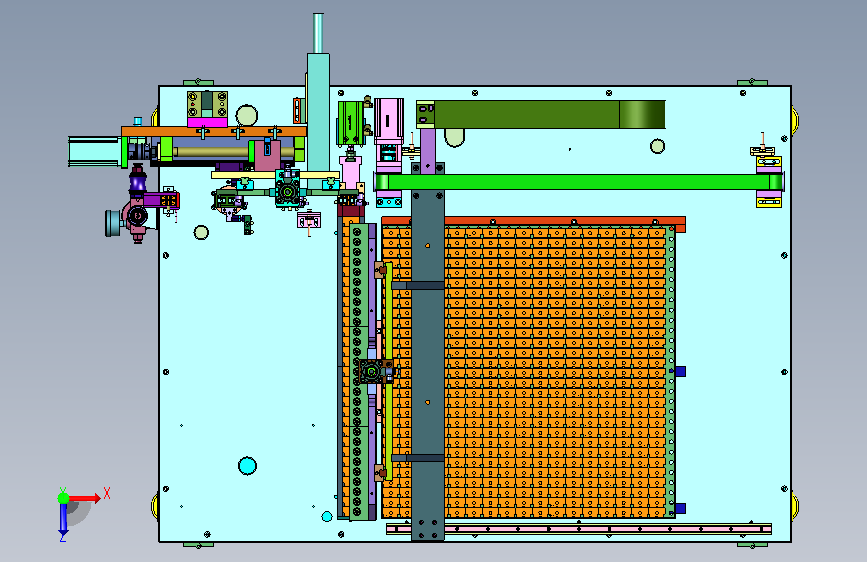Pick the tall teal vertical column at top
This screenshot has height=562, width=867.
tap(318, 112)
